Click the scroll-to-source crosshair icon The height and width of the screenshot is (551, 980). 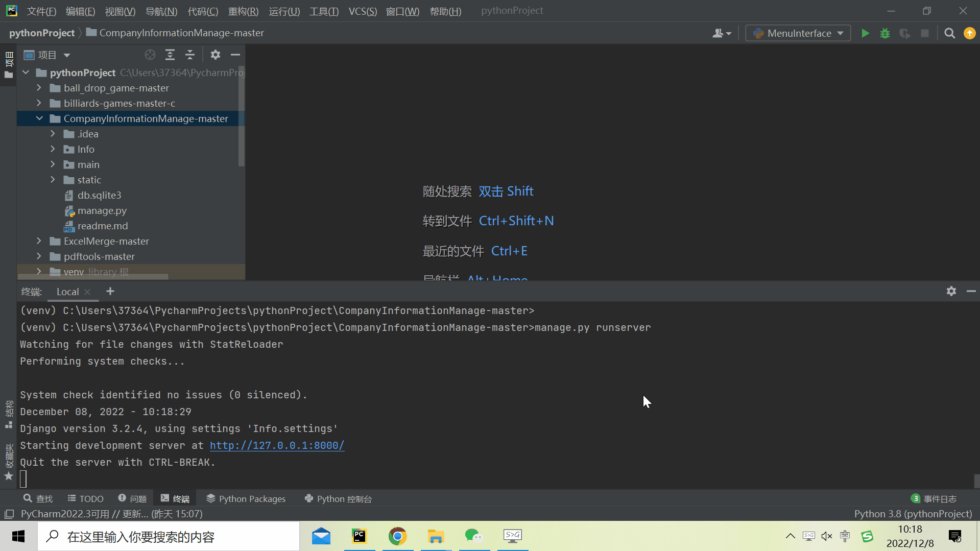pyautogui.click(x=150, y=55)
